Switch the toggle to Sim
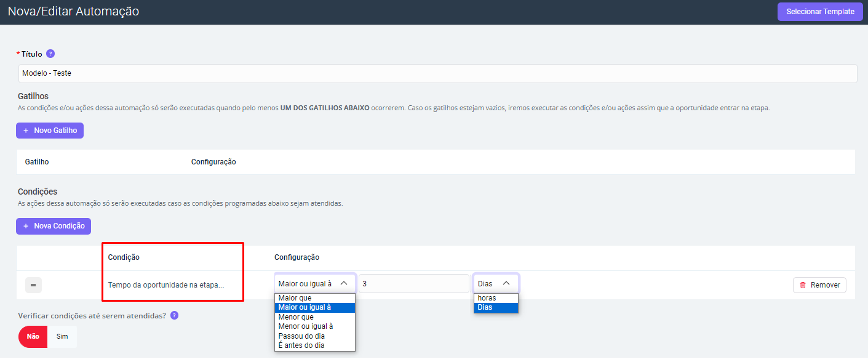This screenshot has height=359, width=868. (x=62, y=337)
